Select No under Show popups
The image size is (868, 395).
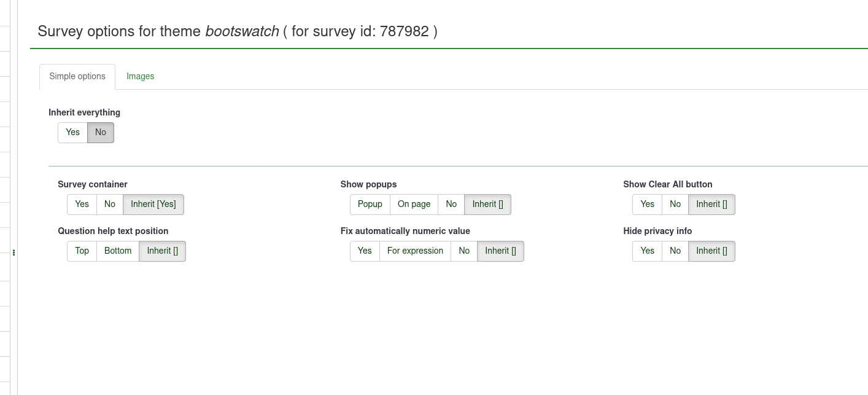[x=451, y=204]
